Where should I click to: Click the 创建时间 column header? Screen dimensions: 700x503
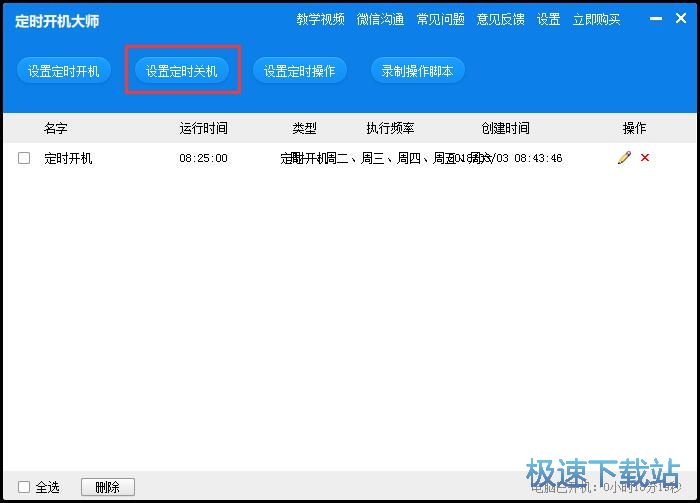(505, 128)
